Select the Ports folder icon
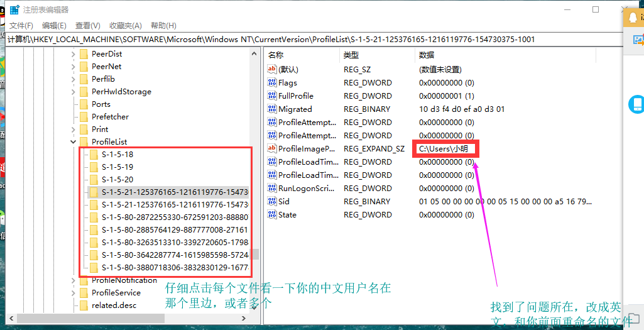 pyautogui.click(x=84, y=104)
